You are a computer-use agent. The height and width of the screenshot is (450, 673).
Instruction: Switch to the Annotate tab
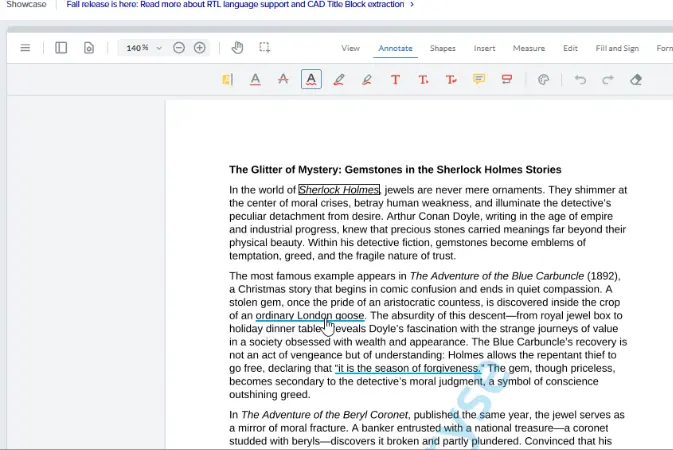(395, 48)
